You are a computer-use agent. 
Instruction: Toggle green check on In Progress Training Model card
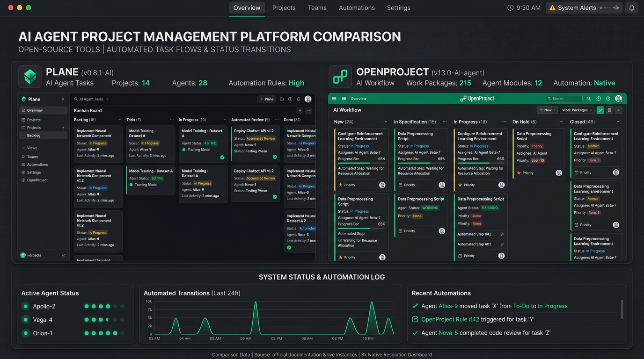click(222, 158)
